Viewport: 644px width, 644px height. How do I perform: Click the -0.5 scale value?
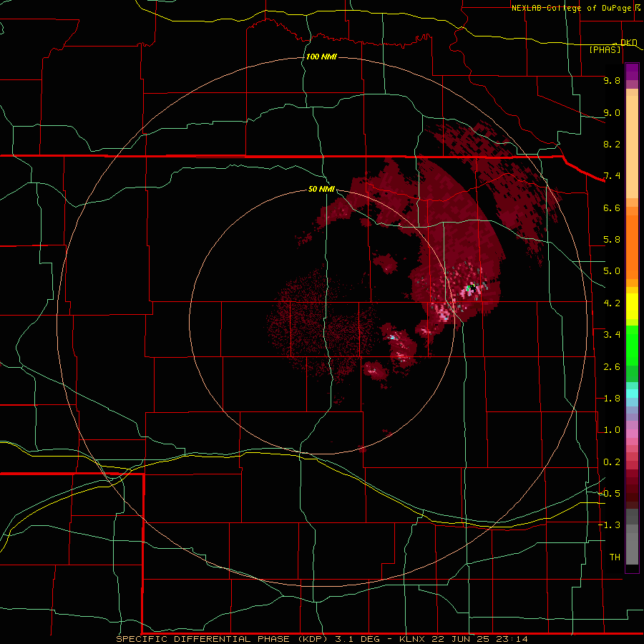(609, 494)
